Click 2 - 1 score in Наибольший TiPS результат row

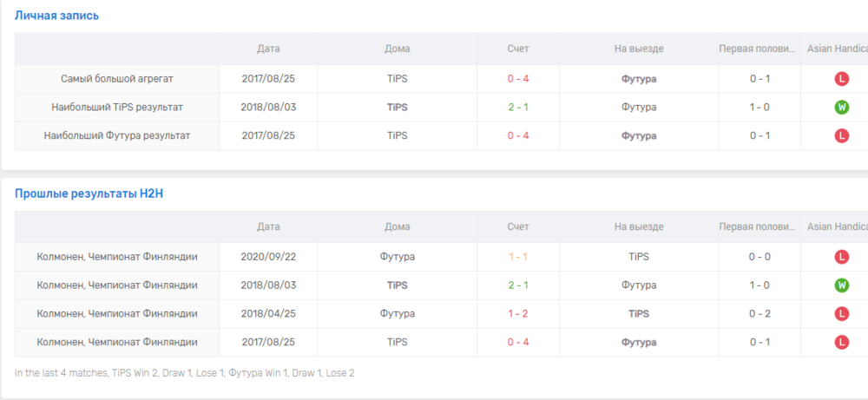point(518,108)
